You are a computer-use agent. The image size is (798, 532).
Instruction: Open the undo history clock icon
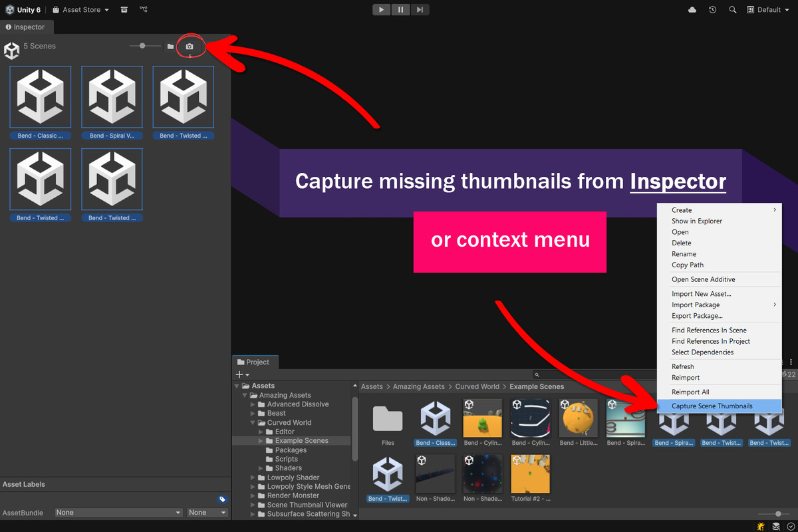coord(712,10)
